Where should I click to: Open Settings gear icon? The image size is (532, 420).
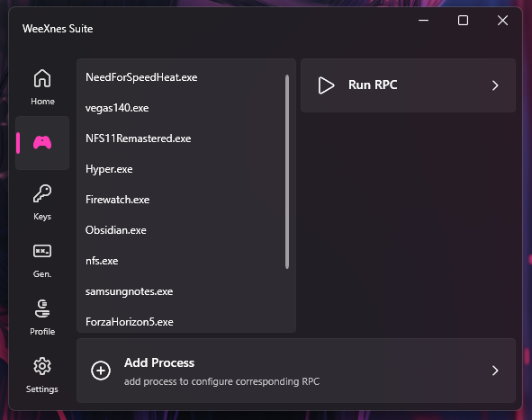tap(42, 366)
